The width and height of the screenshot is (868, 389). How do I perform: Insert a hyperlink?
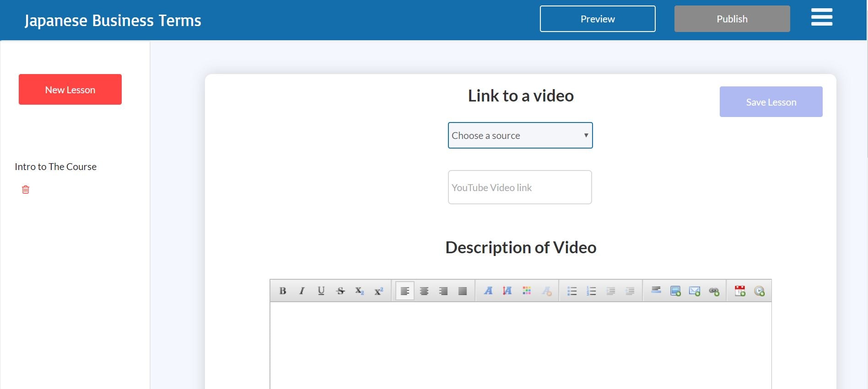[x=714, y=291]
